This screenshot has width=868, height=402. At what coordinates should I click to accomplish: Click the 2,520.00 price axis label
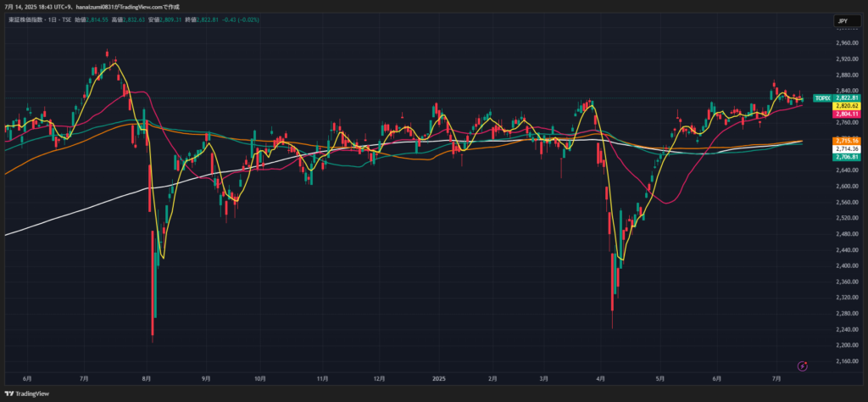(x=847, y=218)
